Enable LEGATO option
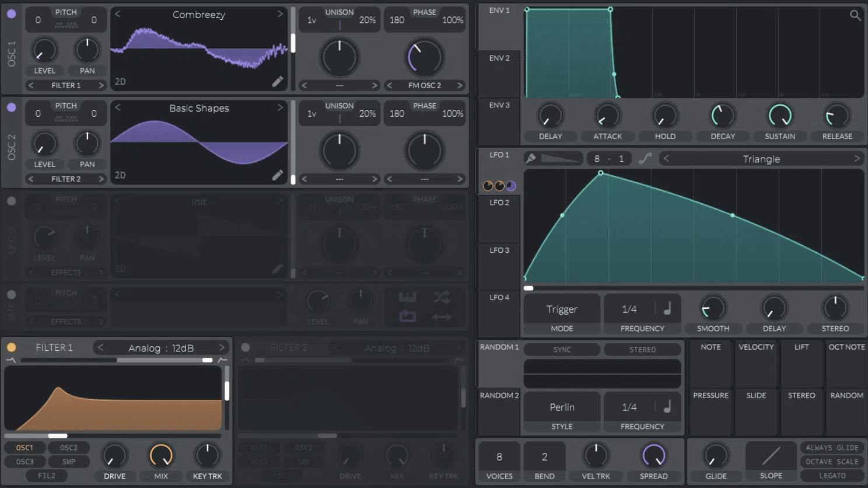868x488 pixels. pos(832,476)
